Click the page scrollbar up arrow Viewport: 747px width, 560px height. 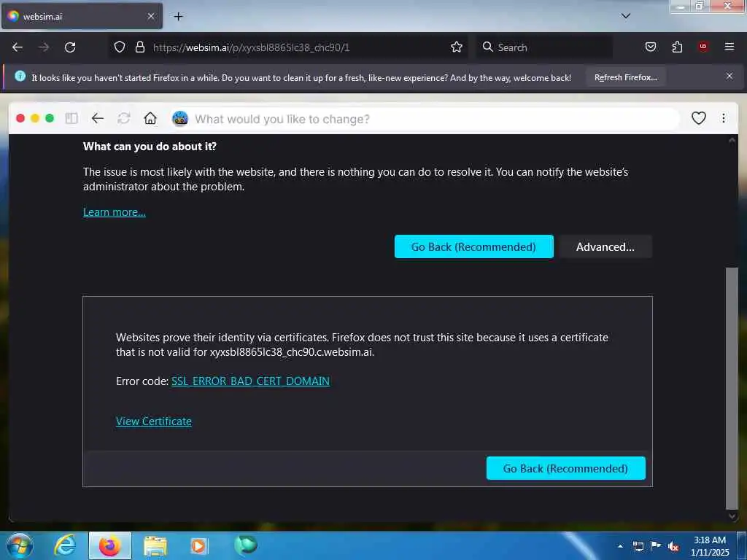tap(732, 140)
